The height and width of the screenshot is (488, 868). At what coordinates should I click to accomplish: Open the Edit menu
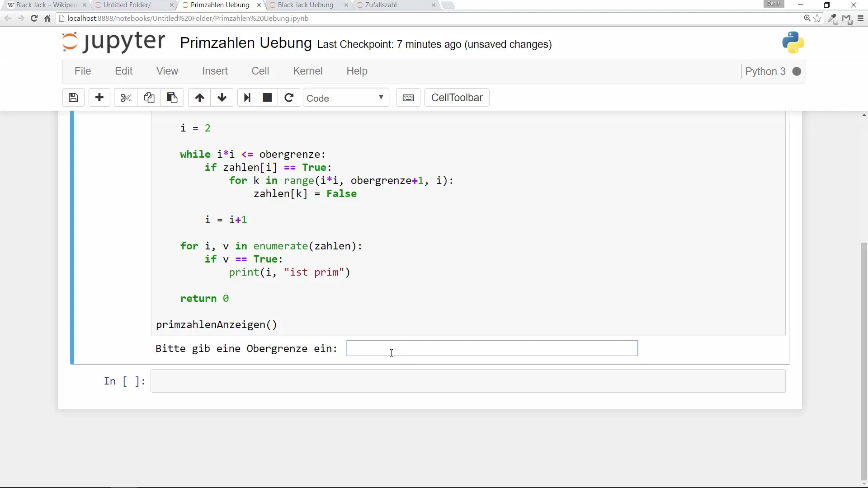(123, 71)
